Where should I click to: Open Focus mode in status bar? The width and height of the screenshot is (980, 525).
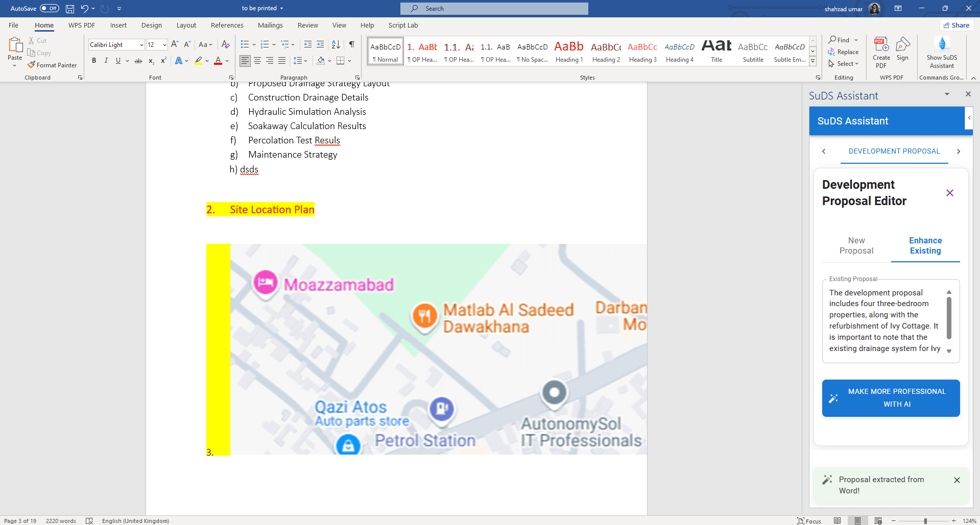coord(809,521)
